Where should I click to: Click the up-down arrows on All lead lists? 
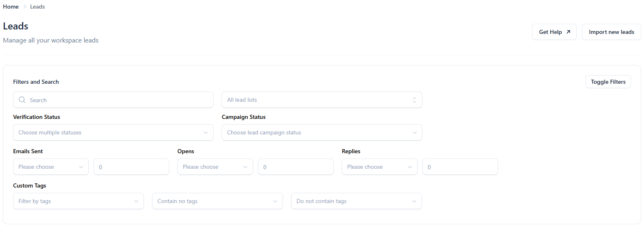coord(414,100)
